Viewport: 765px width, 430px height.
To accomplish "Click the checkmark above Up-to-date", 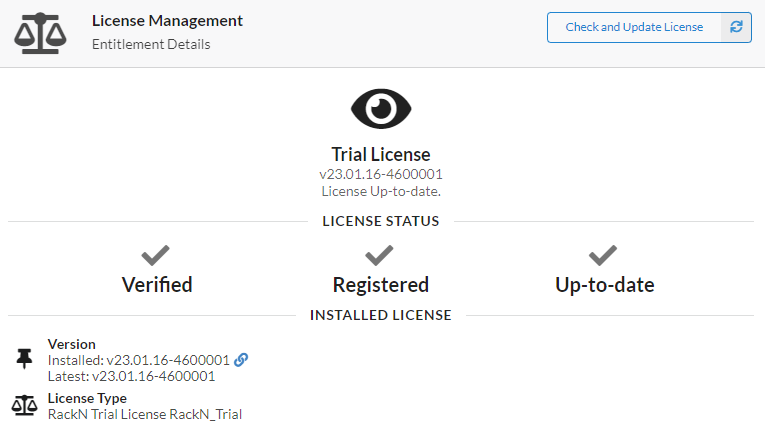I will tap(604, 255).
